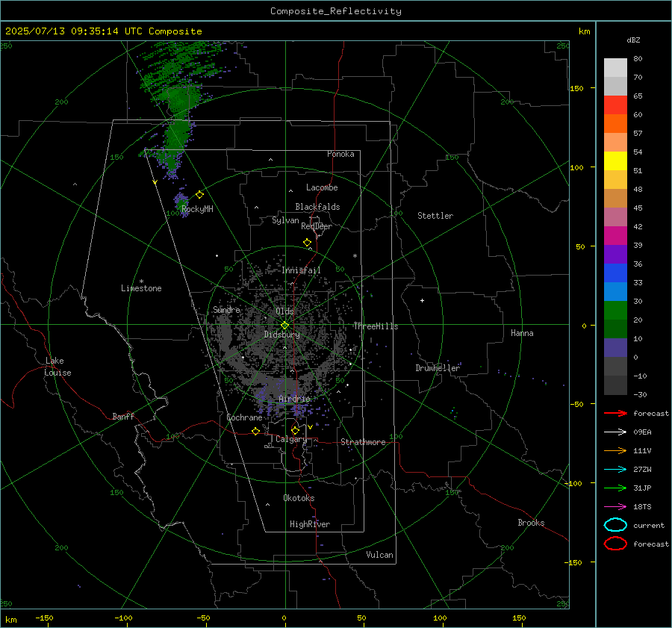Select the Olds label

point(284,311)
